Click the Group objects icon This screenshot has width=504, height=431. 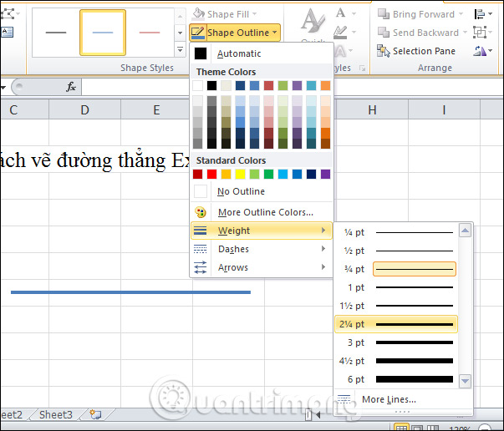pyautogui.click(x=480, y=33)
